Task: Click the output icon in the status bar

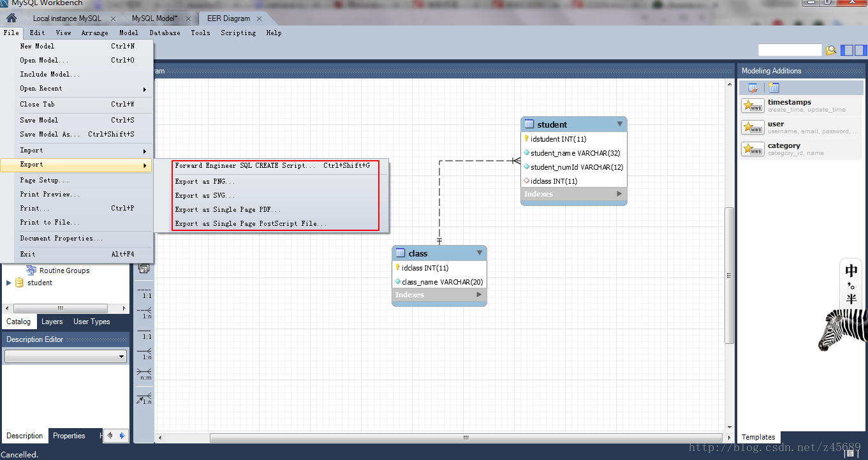Action: tap(850, 454)
